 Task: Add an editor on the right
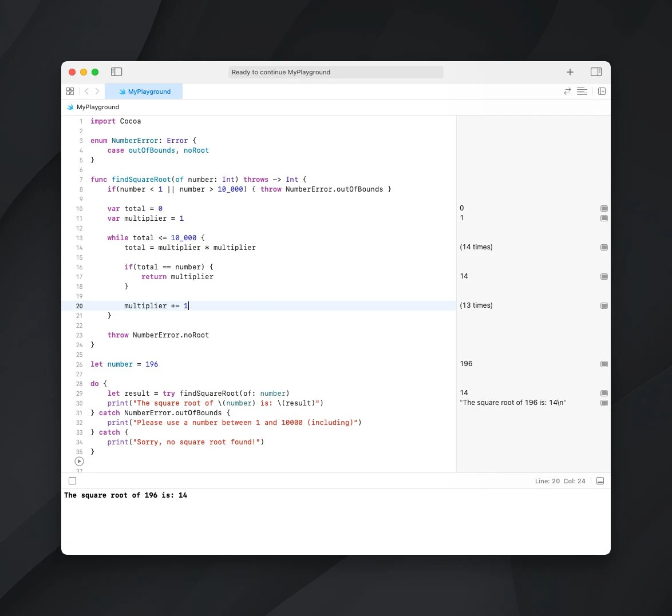point(602,92)
